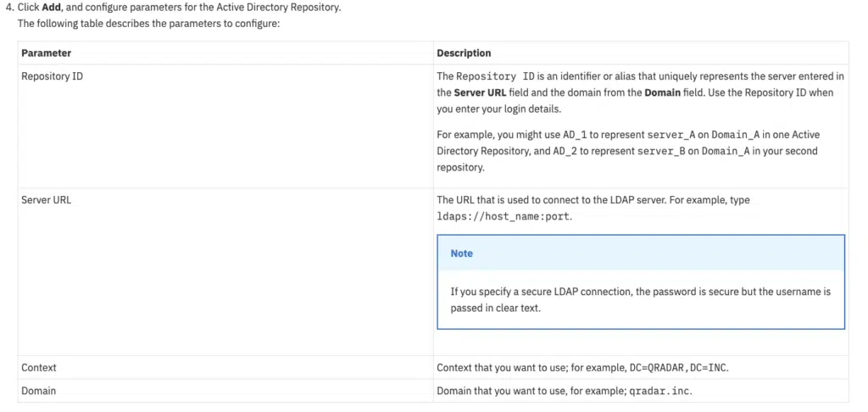Select the Server URL parameter cell
Screen dimensions: 868x412
[x=46, y=200]
